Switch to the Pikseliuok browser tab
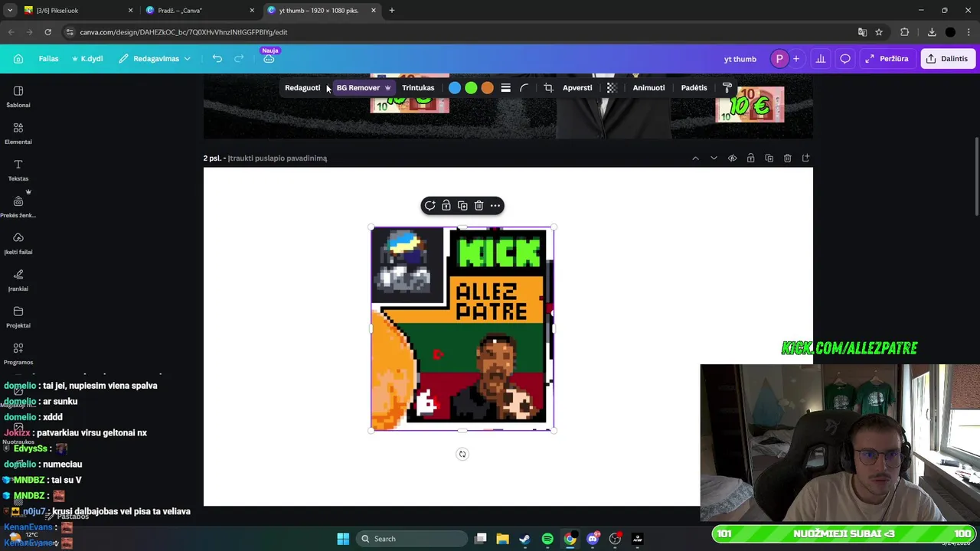 pyautogui.click(x=78, y=11)
